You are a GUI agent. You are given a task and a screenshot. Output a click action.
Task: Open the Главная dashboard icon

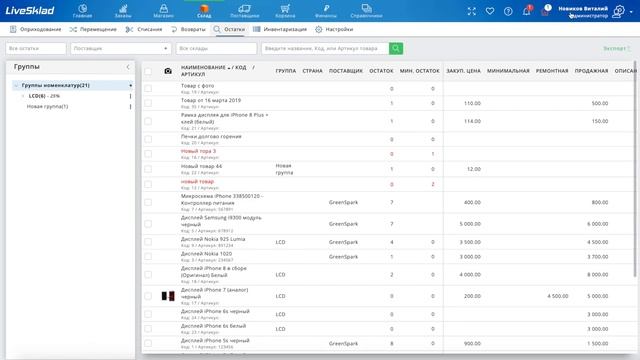[x=82, y=11]
